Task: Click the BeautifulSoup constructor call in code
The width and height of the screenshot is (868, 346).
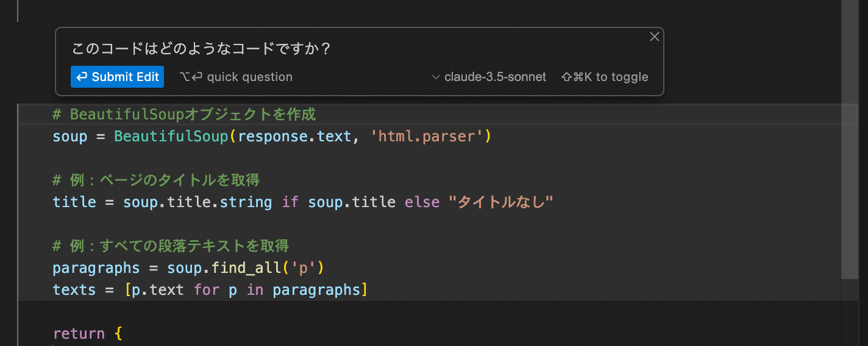Action: coord(171,136)
